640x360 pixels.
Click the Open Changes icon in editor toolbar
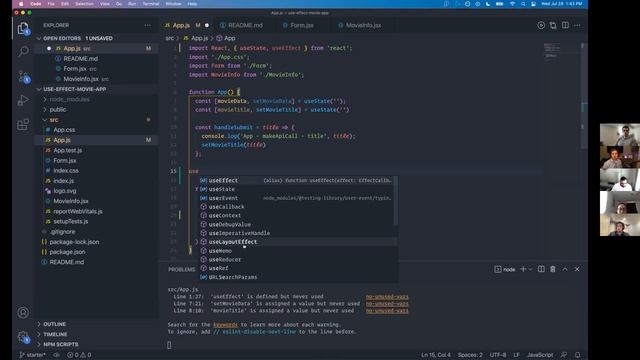pyautogui.click(x=553, y=25)
